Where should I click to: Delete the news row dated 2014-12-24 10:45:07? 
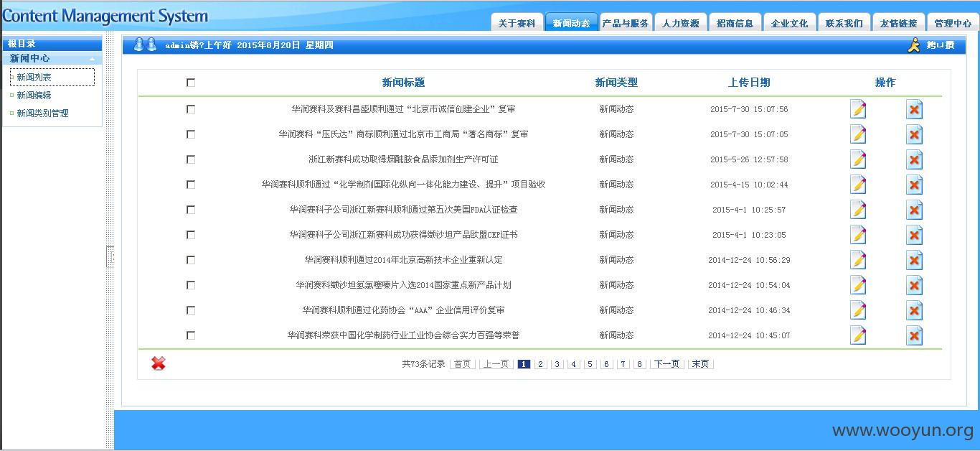(914, 335)
